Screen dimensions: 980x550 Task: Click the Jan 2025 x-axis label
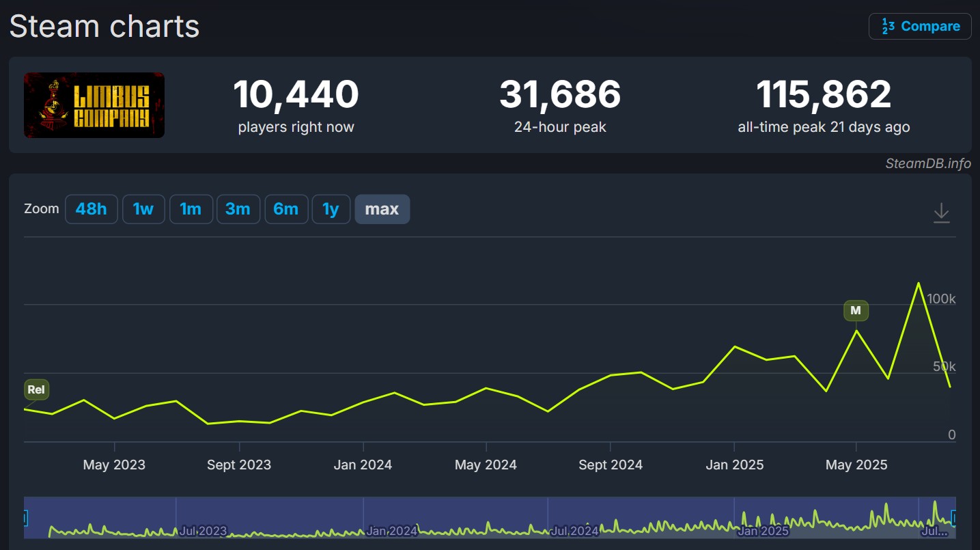tap(734, 465)
